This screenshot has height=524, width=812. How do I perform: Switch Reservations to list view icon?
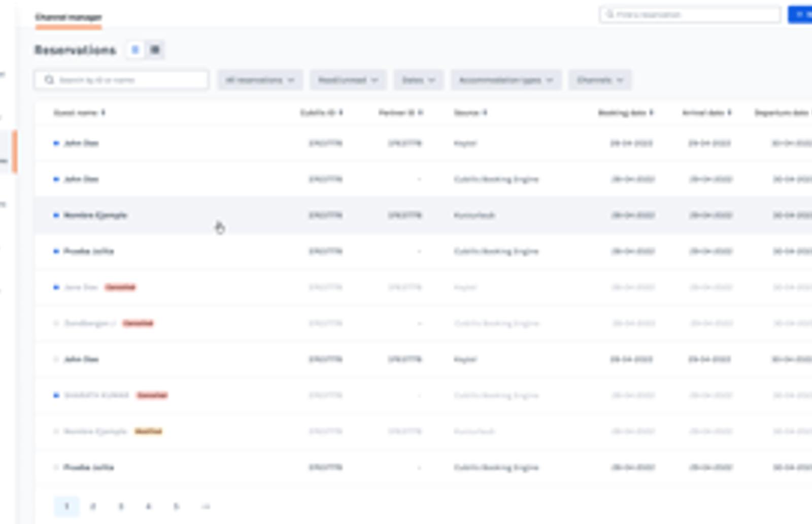pyautogui.click(x=135, y=50)
